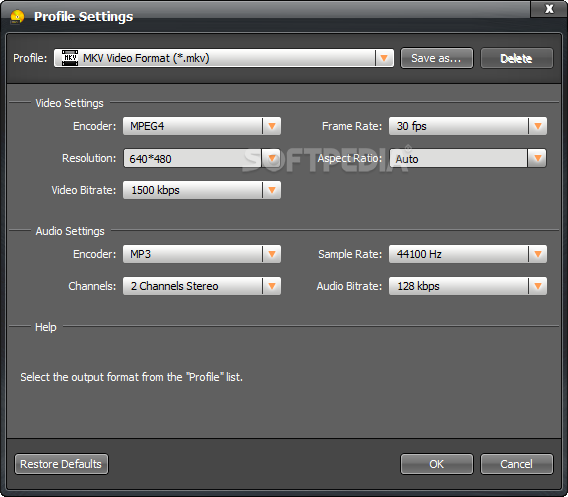
Task: Click the Video Settings section heading
Action: pos(70,103)
